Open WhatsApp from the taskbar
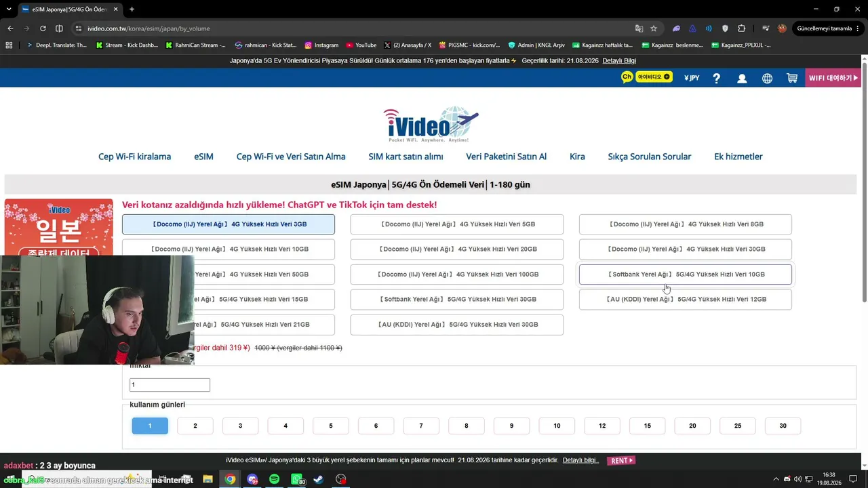 coord(297,479)
